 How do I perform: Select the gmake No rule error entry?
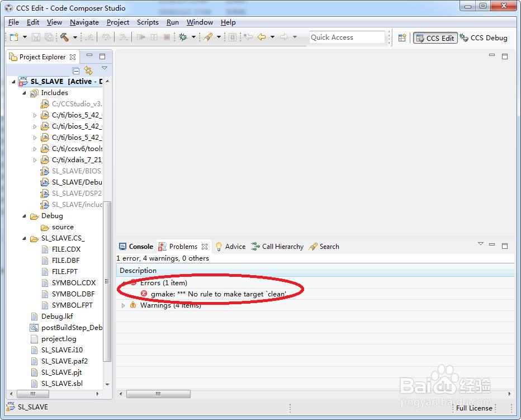pyautogui.click(x=218, y=294)
